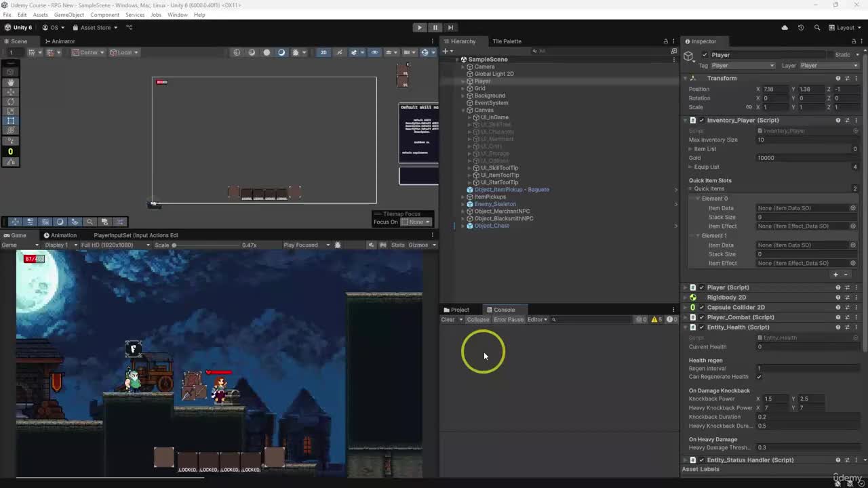
Task: Open the GameObject menu
Action: coord(69,15)
